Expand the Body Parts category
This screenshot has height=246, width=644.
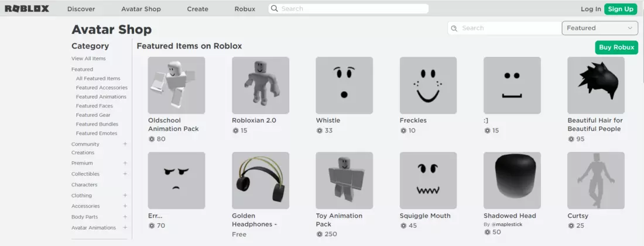pyautogui.click(x=125, y=216)
